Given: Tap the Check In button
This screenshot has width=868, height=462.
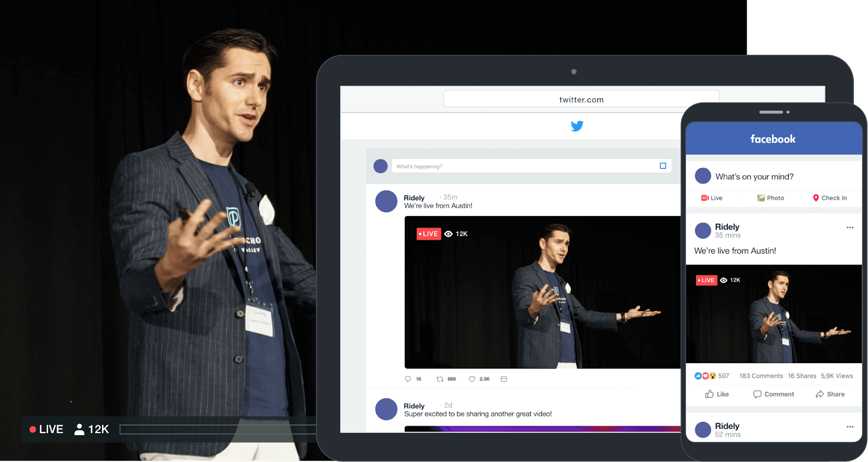Looking at the screenshot, I should coord(830,198).
